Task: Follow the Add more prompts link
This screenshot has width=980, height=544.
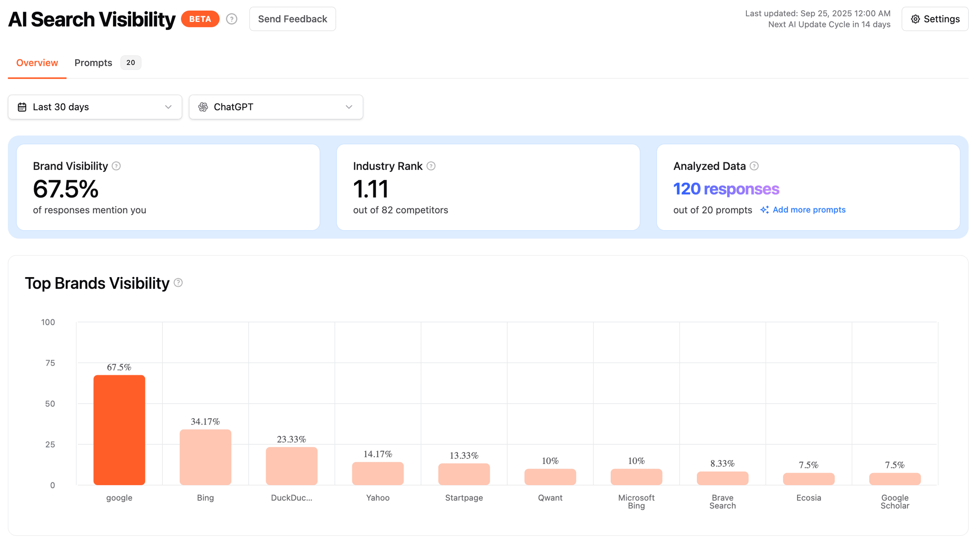Action: tap(809, 210)
